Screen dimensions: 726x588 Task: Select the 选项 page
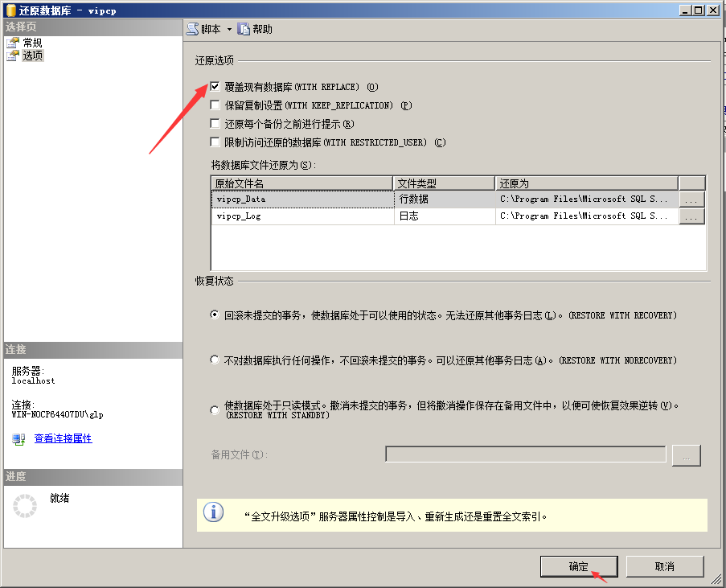click(x=32, y=56)
